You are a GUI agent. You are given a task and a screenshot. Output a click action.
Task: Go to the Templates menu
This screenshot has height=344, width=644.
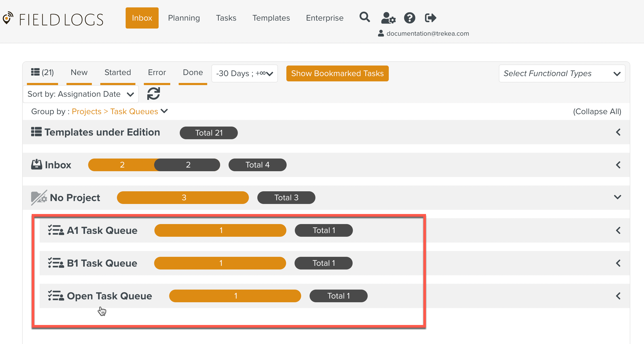click(271, 18)
